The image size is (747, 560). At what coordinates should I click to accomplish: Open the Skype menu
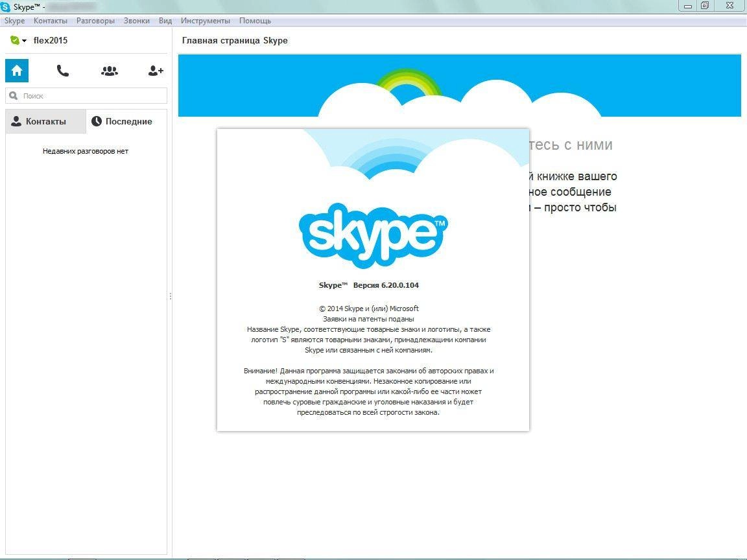(x=15, y=21)
